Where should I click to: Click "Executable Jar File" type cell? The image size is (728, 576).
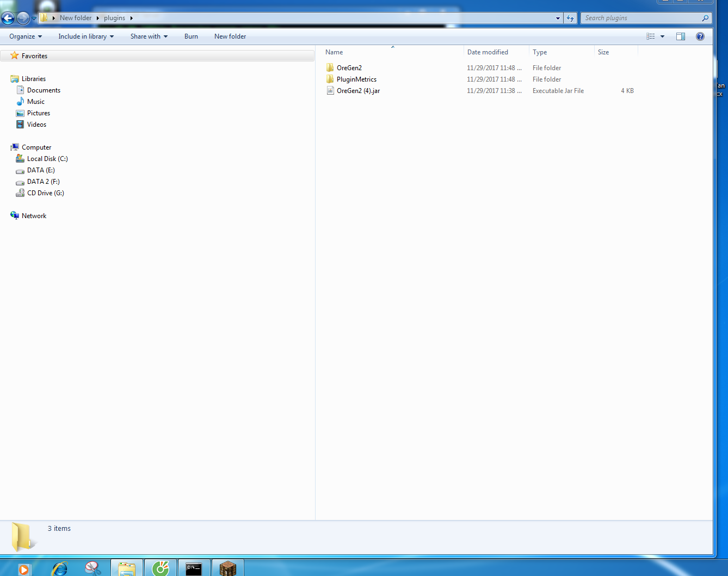(558, 91)
